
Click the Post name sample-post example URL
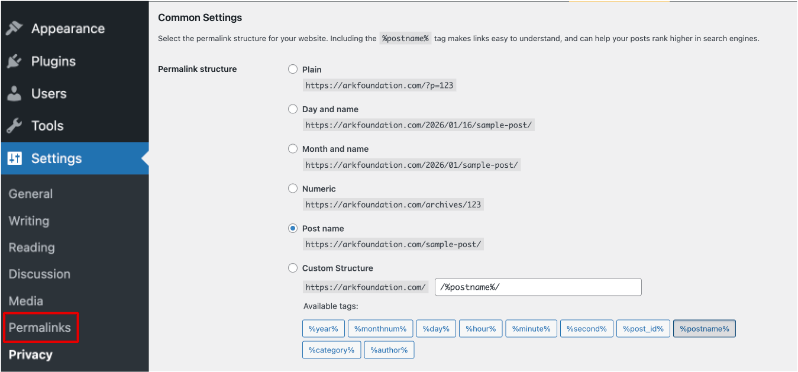pyautogui.click(x=393, y=244)
